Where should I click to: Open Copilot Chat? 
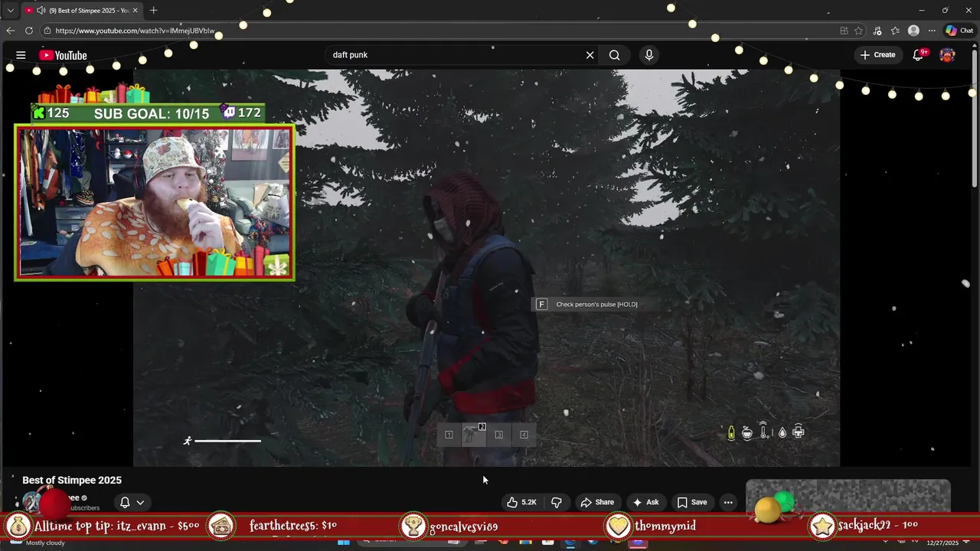959,31
